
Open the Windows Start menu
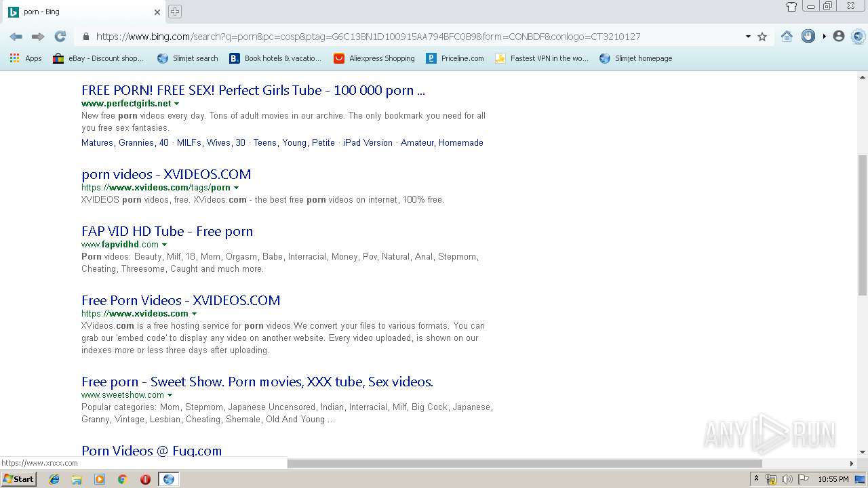pos(18,479)
